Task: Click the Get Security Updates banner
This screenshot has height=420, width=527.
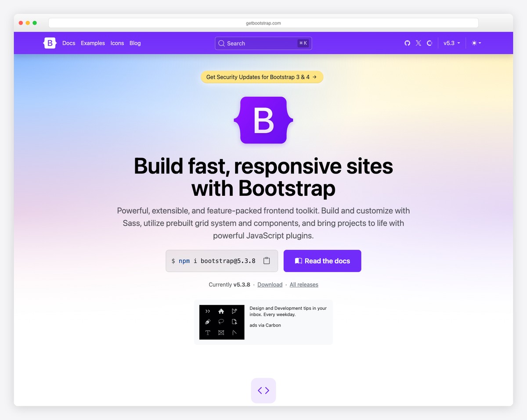Action: [x=262, y=77]
